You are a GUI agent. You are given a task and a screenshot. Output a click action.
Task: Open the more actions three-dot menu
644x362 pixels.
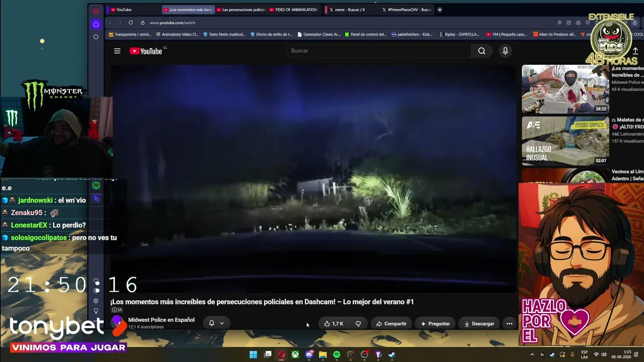[509, 324]
